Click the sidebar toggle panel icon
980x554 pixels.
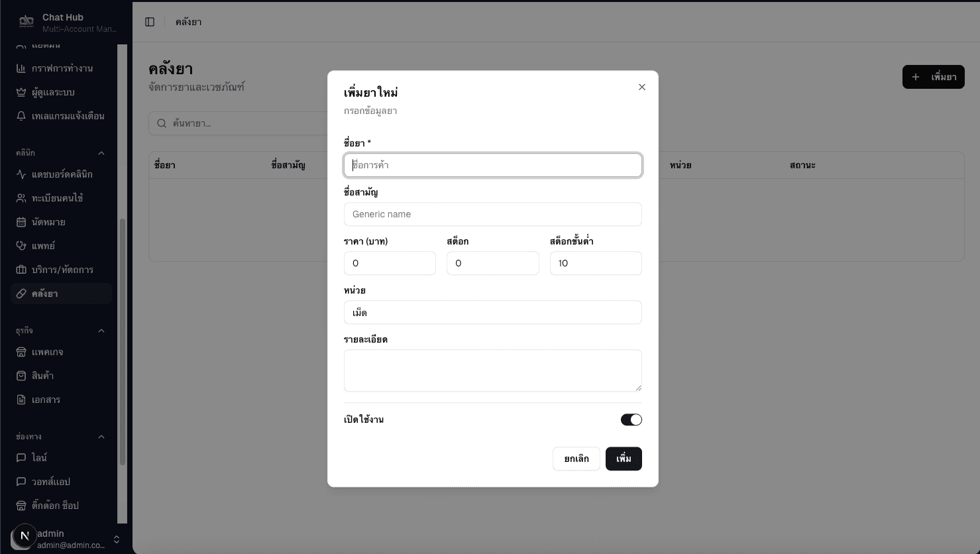[x=150, y=22]
